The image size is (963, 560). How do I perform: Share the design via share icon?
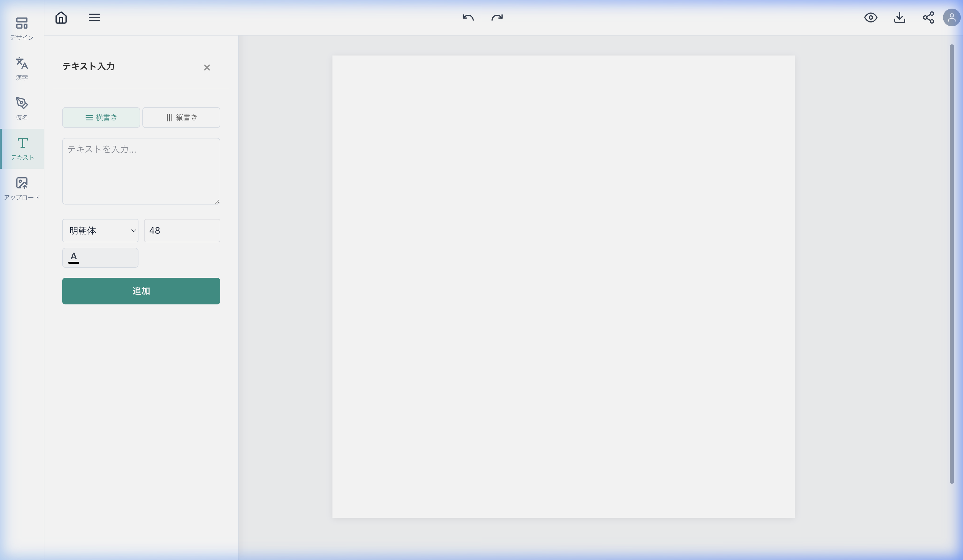[x=928, y=17]
